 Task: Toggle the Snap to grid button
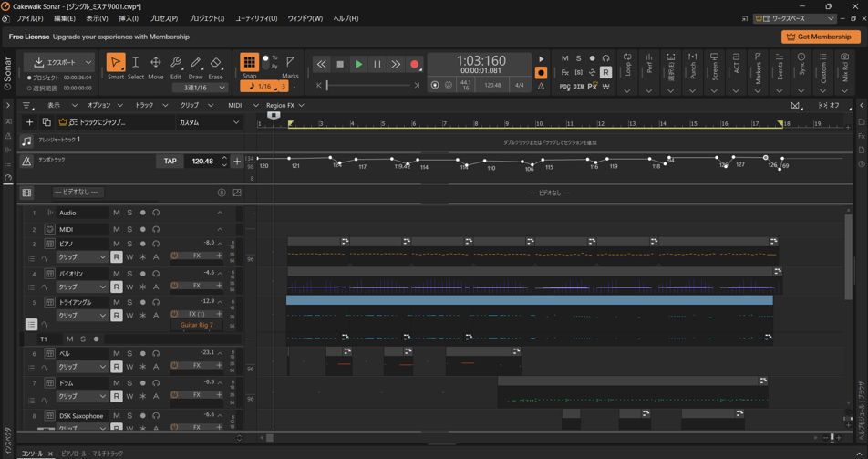(249, 63)
